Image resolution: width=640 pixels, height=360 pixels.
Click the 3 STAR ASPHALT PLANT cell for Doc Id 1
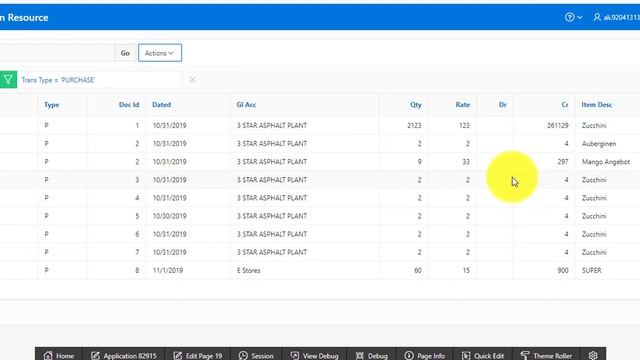coord(272,125)
